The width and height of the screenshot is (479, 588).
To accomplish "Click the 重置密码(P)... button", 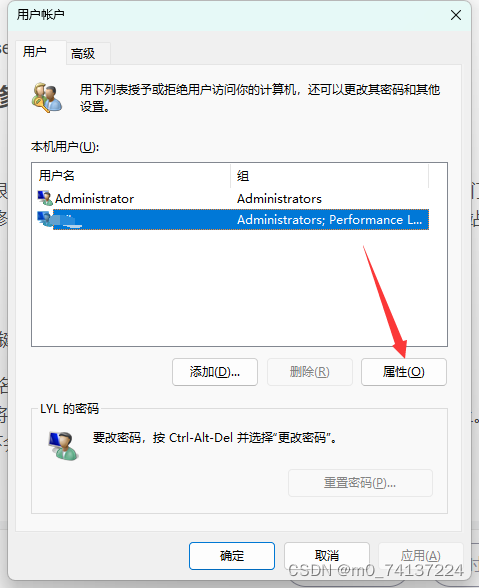I will pyautogui.click(x=360, y=483).
